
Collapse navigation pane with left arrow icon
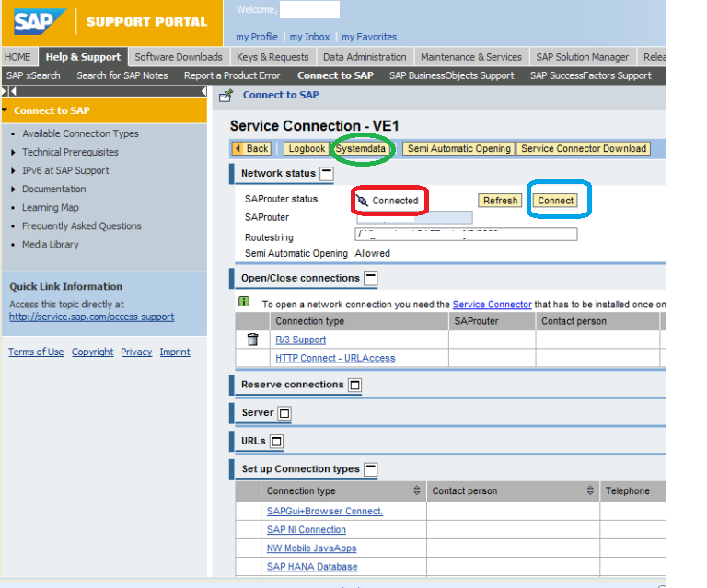click(x=13, y=91)
